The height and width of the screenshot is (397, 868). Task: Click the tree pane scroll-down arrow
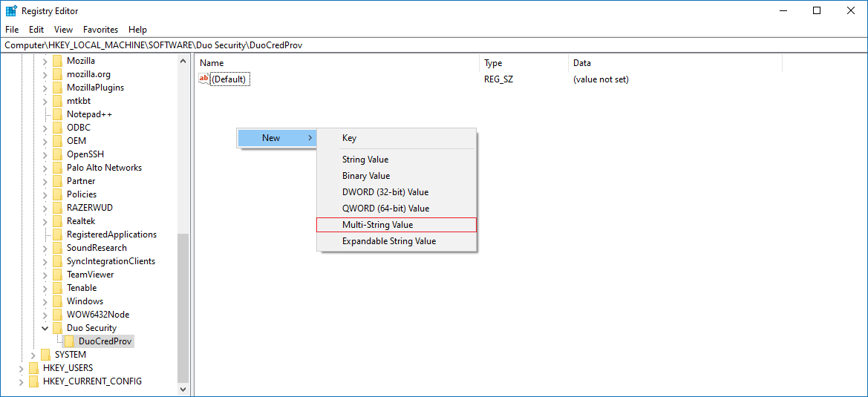tap(183, 388)
